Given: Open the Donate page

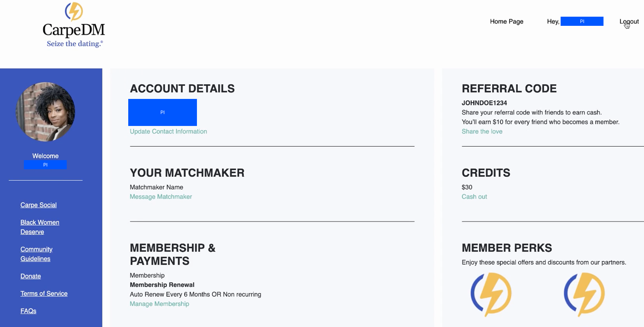Looking at the screenshot, I should (x=31, y=276).
